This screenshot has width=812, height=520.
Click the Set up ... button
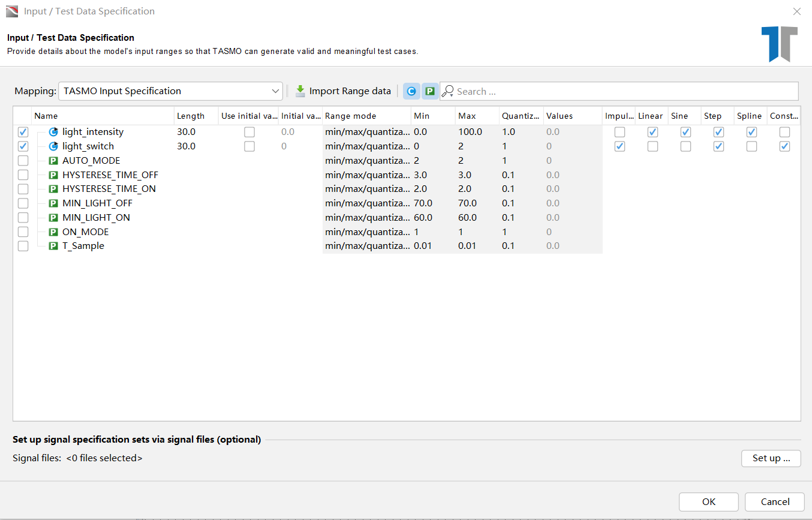[771, 458]
